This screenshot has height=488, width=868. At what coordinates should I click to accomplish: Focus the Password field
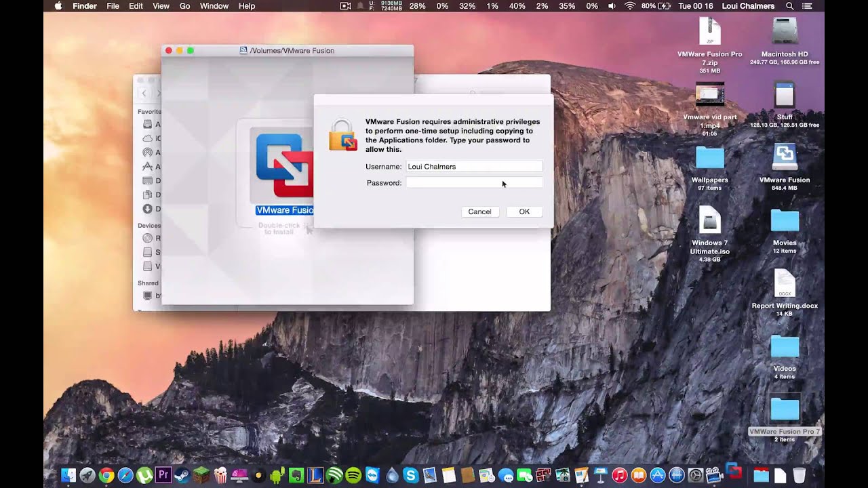tap(474, 183)
